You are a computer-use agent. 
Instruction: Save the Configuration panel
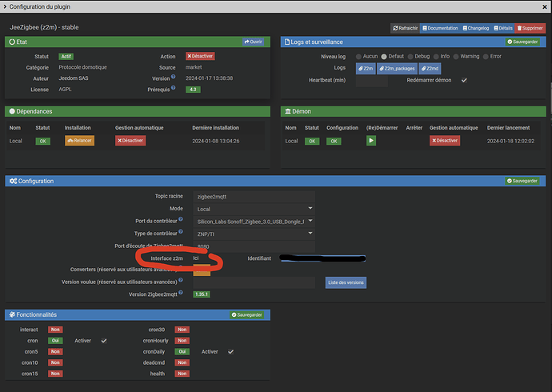tap(522, 181)
